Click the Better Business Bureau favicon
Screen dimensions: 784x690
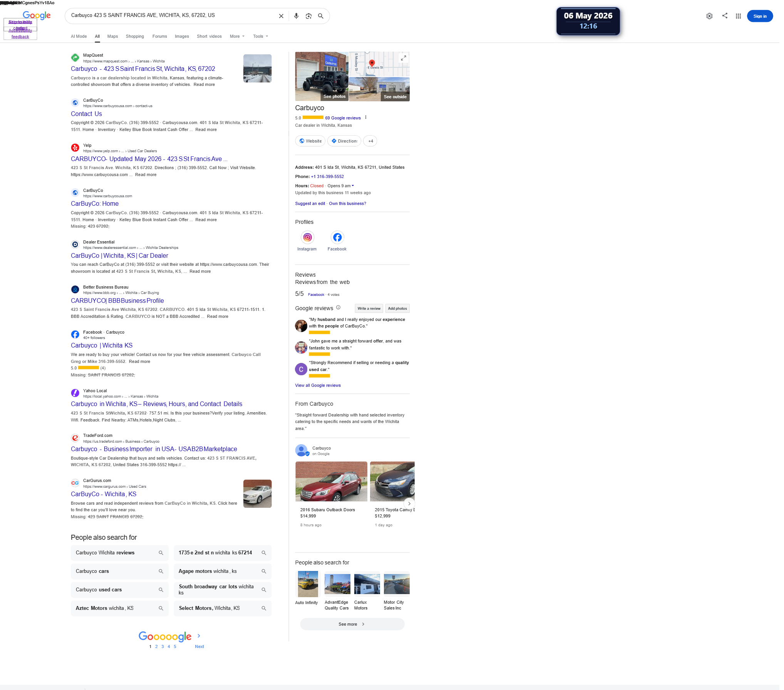(75, 289)
